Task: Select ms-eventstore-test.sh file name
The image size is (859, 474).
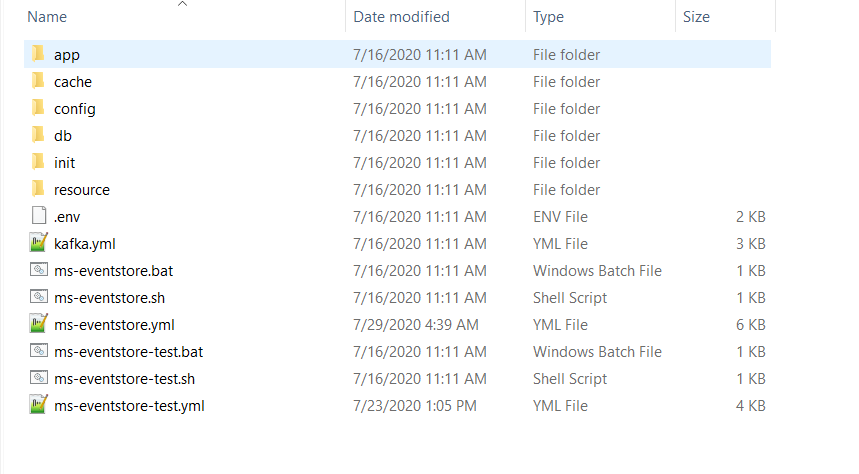Action: tap(125, 378)
